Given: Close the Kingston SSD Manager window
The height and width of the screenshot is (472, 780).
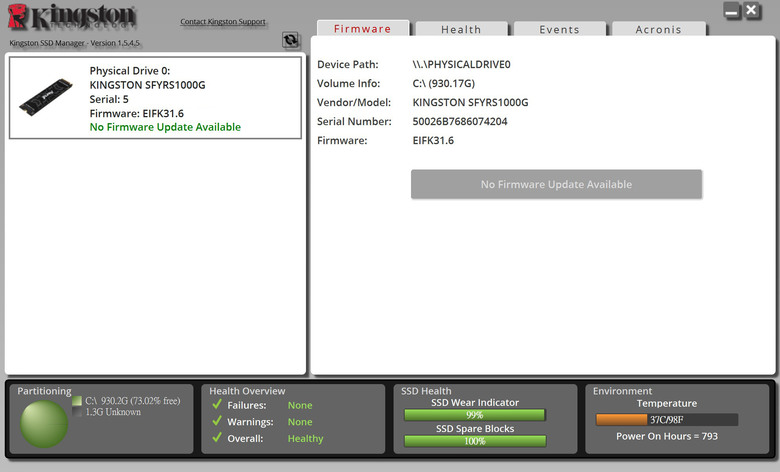Looking at the screenshot, I should [x=752, y=10].
